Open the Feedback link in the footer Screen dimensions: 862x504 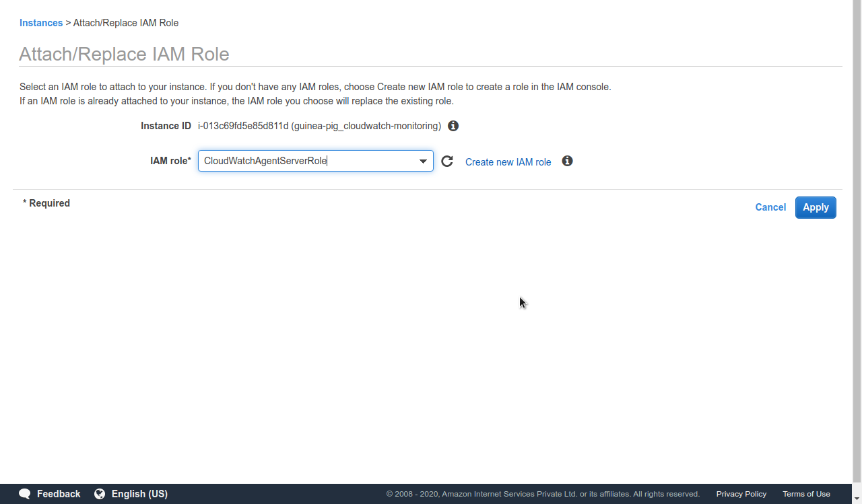coord(59,494)
